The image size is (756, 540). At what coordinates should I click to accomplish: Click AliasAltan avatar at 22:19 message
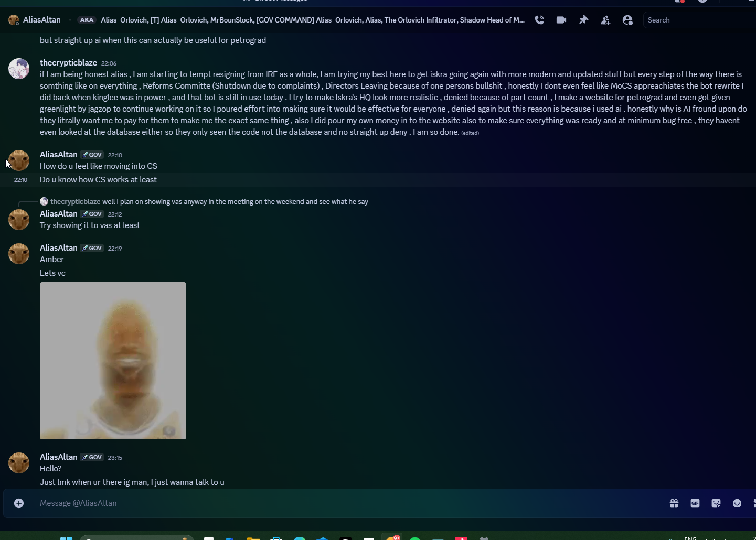19,254
